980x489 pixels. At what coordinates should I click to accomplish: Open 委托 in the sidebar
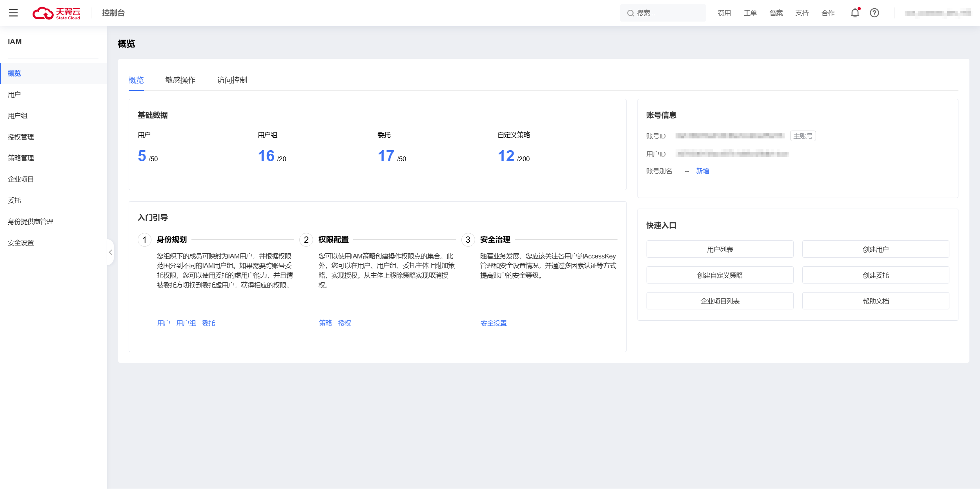[53, 200]
